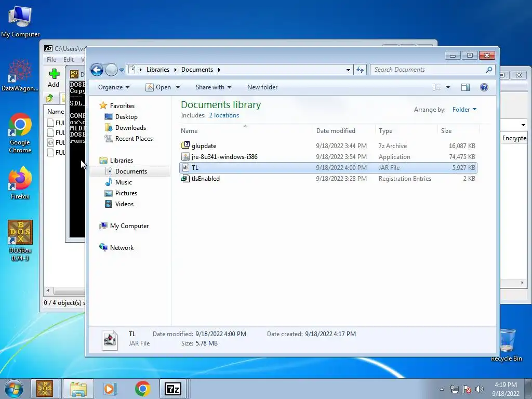Open the Edit menu in the 7-Zip window
Screen dimensions: 532x399
point(69,59)
